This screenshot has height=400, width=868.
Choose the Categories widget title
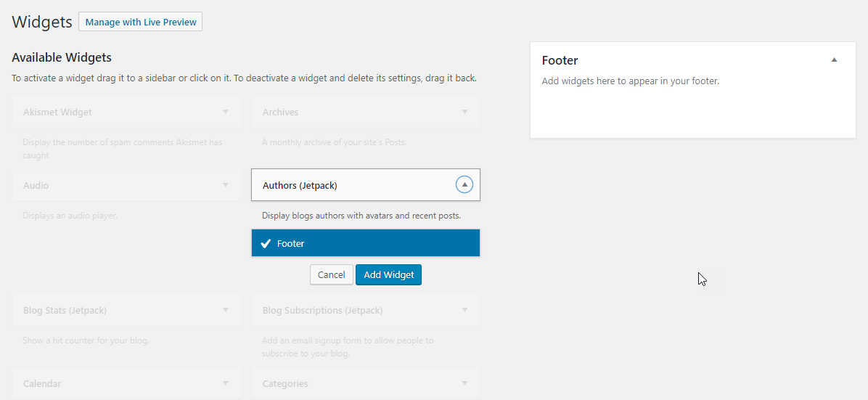pos(285,383)
